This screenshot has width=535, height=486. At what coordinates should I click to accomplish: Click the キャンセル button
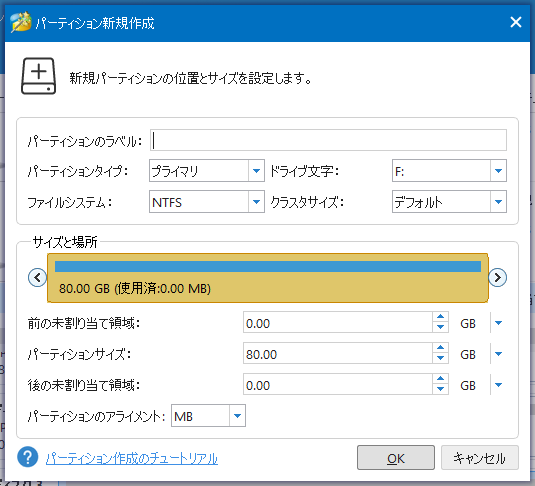[x=480, y=458]
